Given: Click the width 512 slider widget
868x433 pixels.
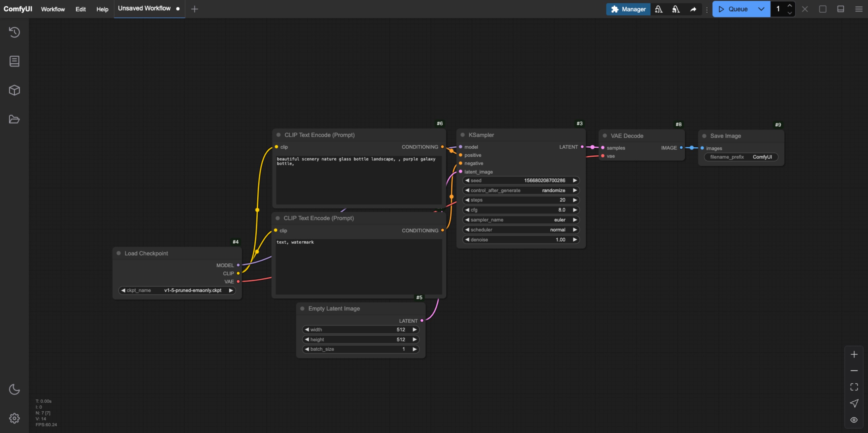Looking at the screenshot, I should coord(360,330).
